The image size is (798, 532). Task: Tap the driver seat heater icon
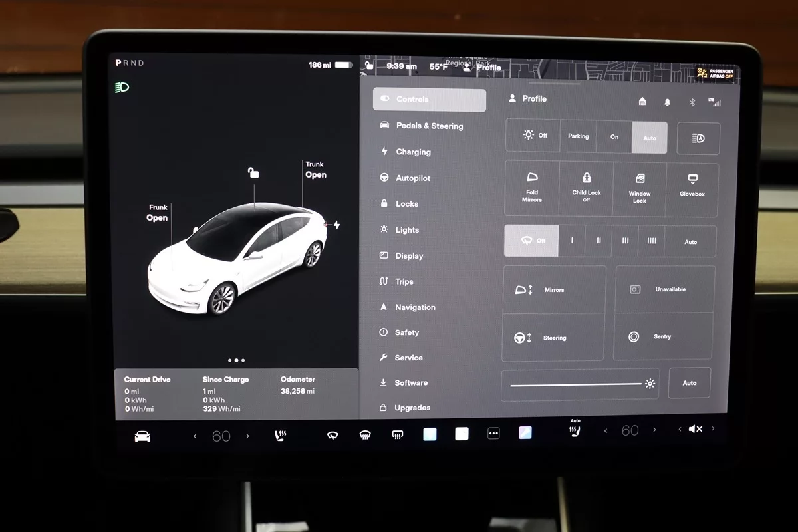281,436
